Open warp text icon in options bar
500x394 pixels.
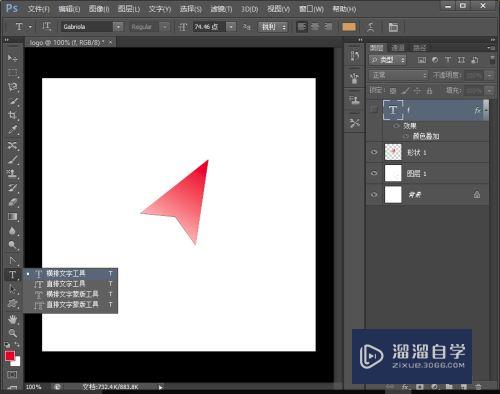click(x=370, y=27)
